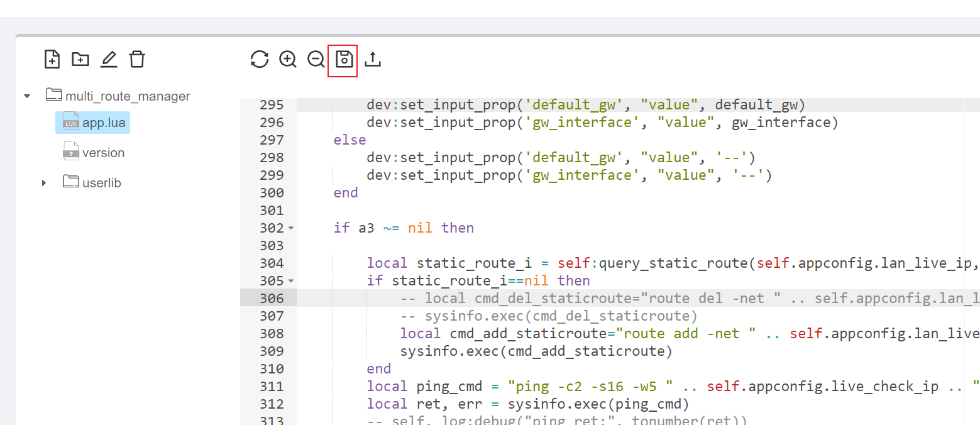
Task: Rename item using the pencil icon
Action: point(109,58)
